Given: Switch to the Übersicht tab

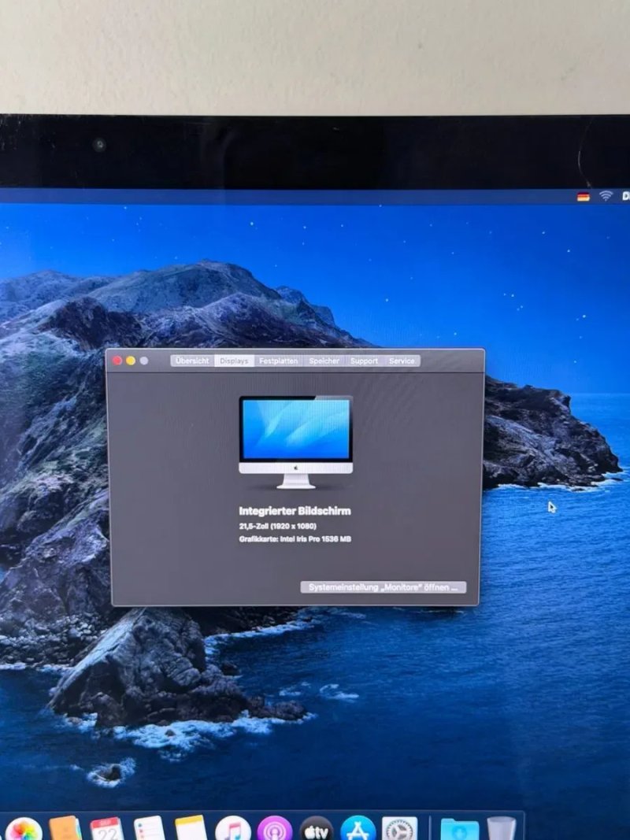Looking at the screenshot, I should tap(192, 361).
